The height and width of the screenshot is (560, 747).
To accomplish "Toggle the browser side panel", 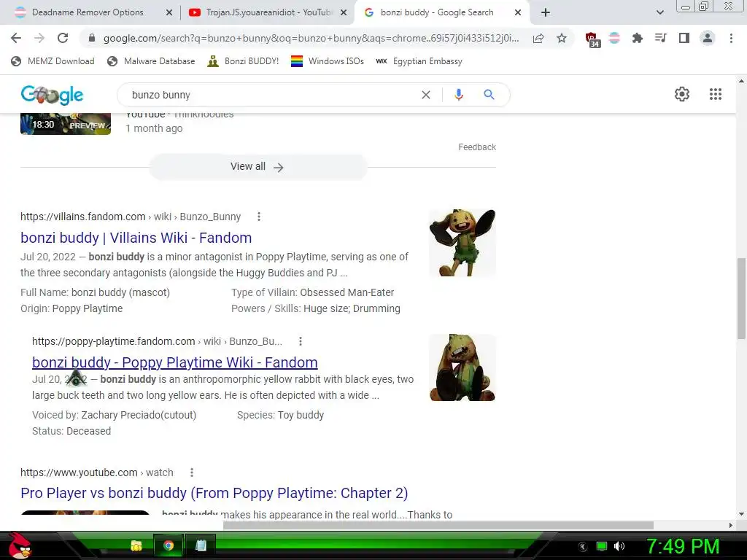I will (x=684, y=38).
